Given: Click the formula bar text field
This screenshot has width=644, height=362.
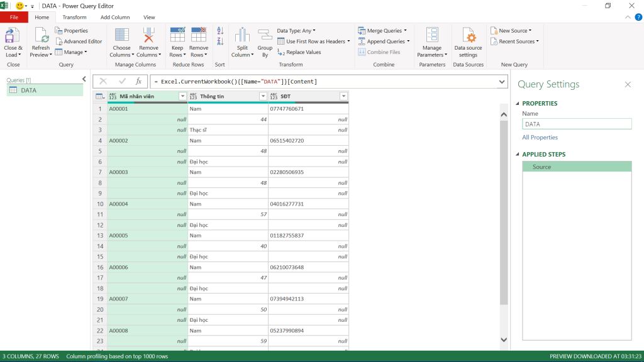Looking at the screenshot, I should [325, 82].
